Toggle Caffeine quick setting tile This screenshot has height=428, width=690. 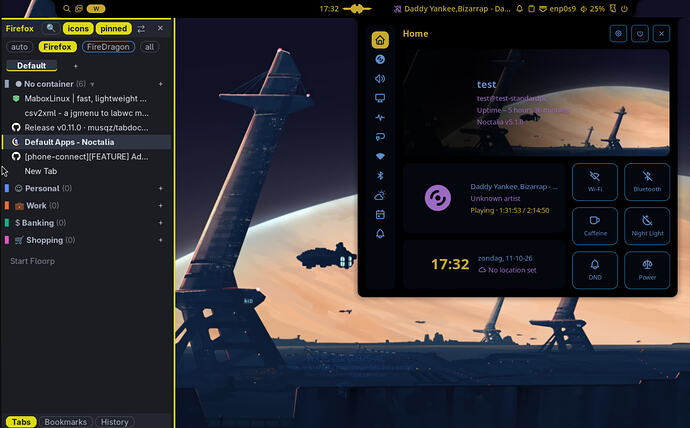point(595,226)
